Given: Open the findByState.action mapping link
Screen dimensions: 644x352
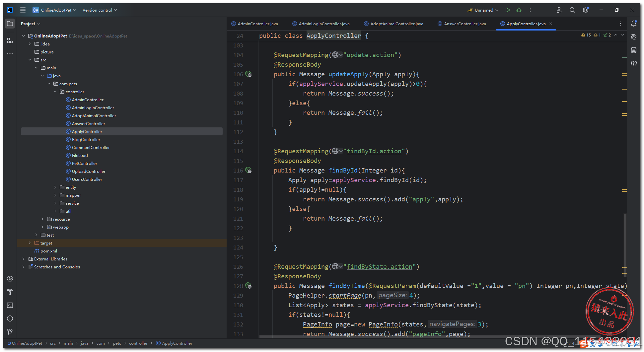Looking at the screenshot, I should (x=380, y=267).
